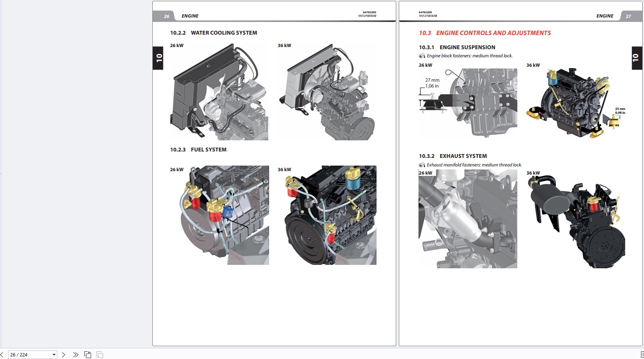This screenshot has height=359, width=644.
Task: Select the 26 kW water cooling system image
Action: (x=220, y=92)
